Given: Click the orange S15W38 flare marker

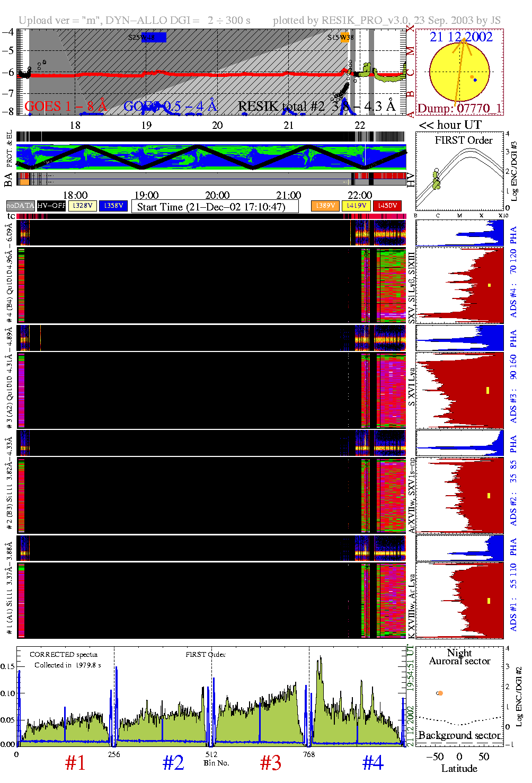Looking at the screenshot, I should [346, 37].
